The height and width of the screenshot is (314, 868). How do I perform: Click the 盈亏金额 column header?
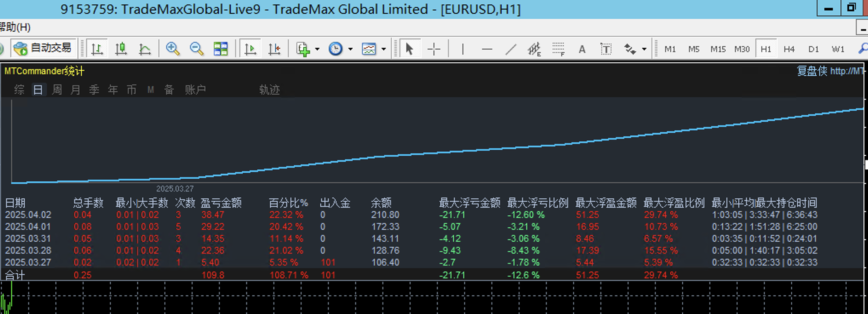pos(221,203)
